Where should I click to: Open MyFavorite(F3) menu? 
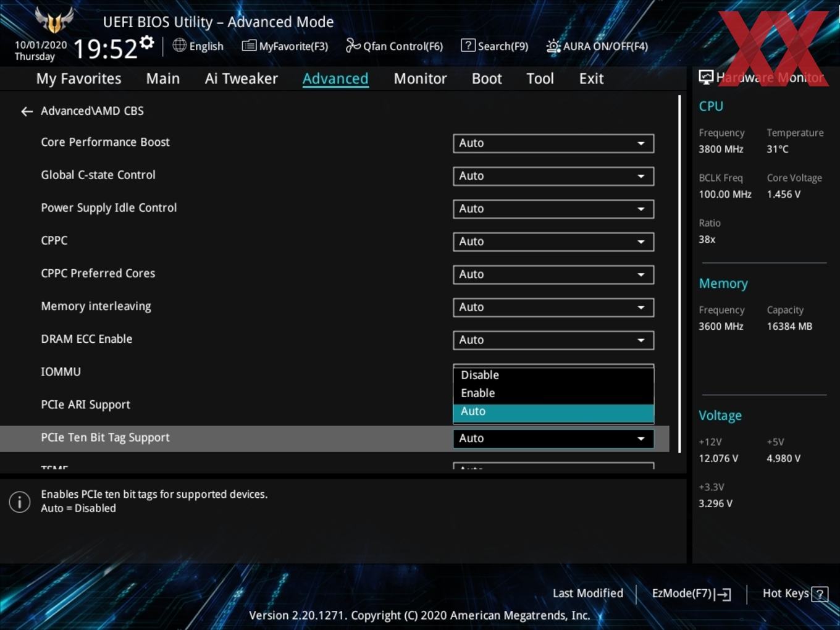pos(285,46)
